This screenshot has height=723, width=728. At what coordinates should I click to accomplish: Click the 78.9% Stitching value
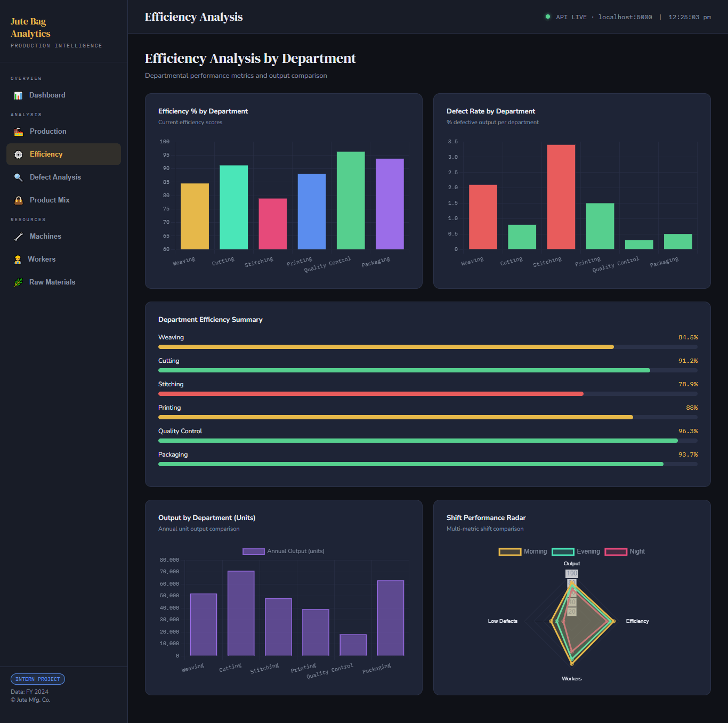pyautogui.click(x=688, y=384)
